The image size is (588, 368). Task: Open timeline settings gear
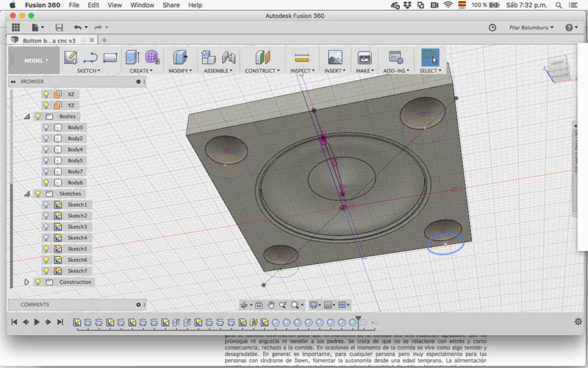[578, 322]
